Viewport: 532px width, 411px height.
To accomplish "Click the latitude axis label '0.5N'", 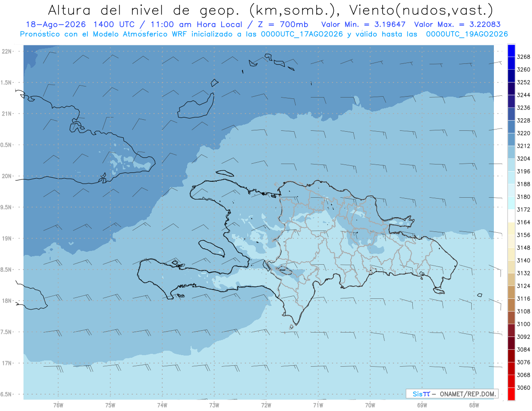I will coord(6,145).
